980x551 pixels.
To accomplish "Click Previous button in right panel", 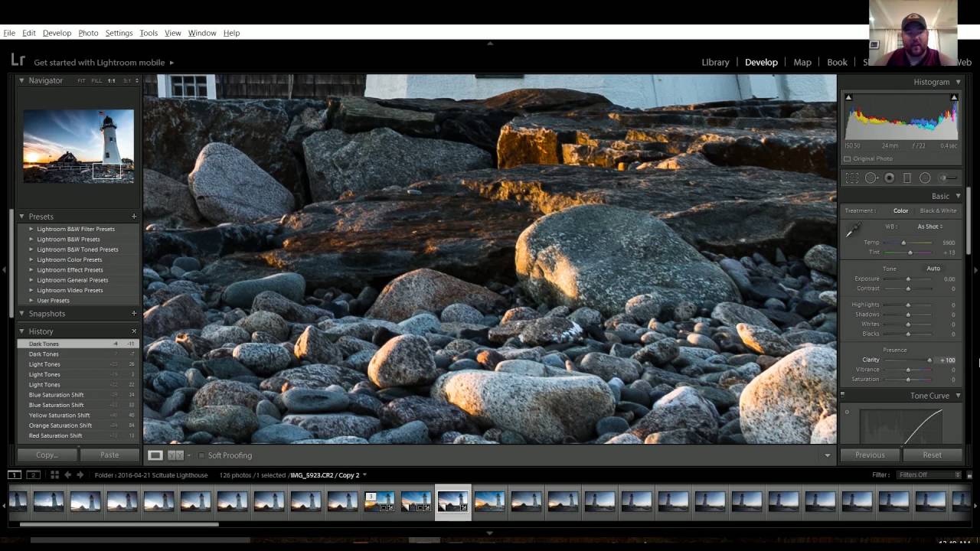I will click(x=870, y=455).
